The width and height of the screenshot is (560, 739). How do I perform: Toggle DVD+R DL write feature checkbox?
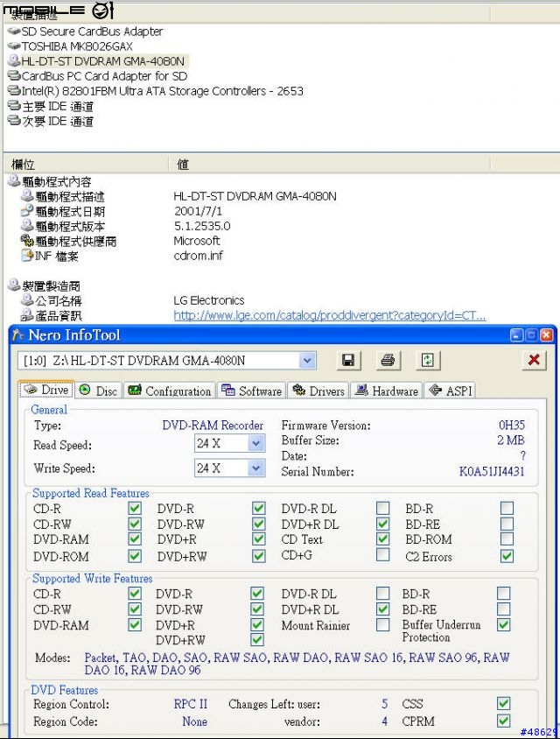point(383,609)
